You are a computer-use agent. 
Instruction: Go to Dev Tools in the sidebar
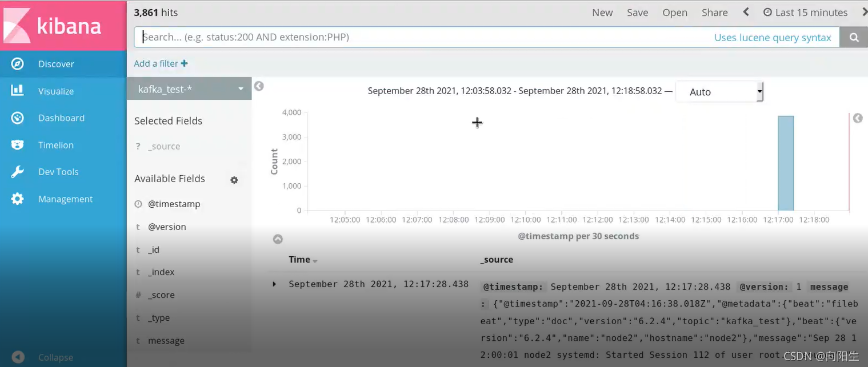pos(58,172)
